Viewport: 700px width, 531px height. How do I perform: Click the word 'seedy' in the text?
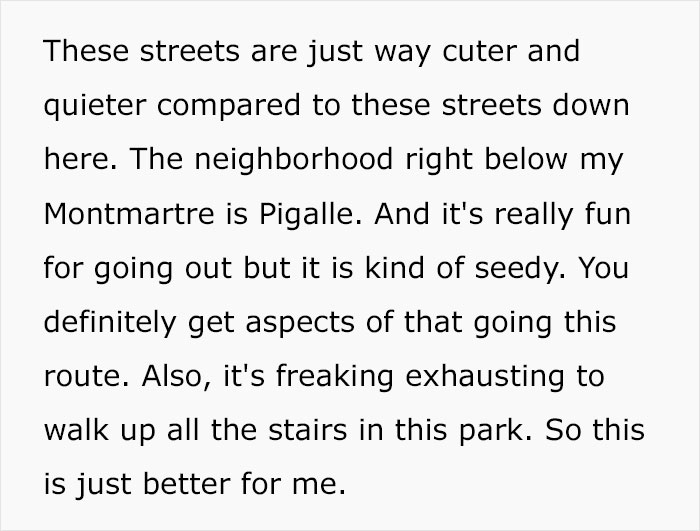point(517,268)
